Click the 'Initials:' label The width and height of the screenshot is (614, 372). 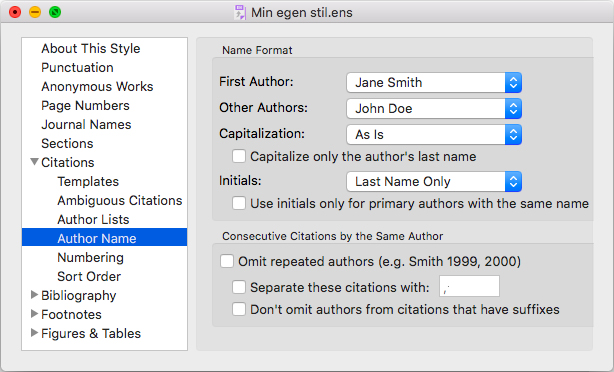tap(240, 181)
